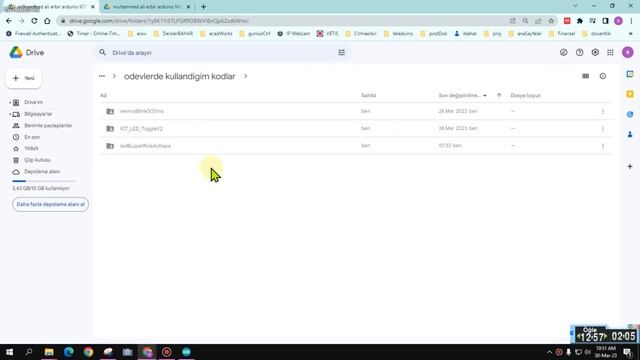Expand the Bilgisayarlar tree arrow
640x360 pixels.
pyautogui.click(x=10, y=114)
